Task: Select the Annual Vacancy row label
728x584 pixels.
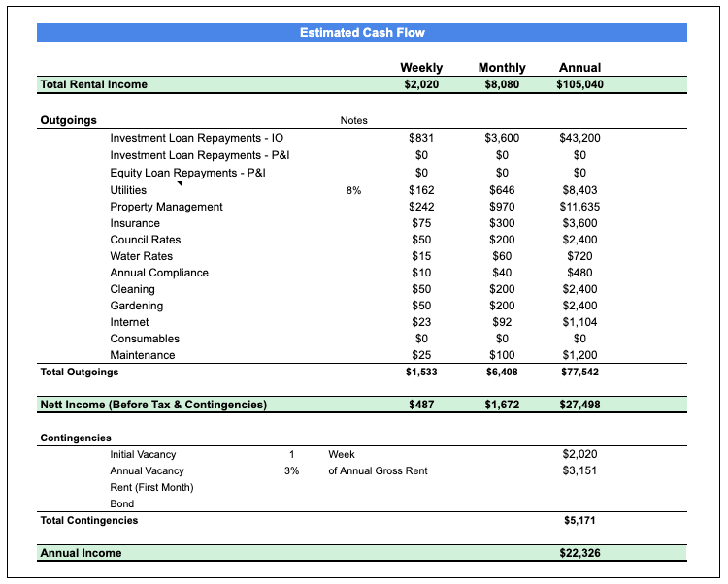Action: pyautogui.click(x=147, y=470)
